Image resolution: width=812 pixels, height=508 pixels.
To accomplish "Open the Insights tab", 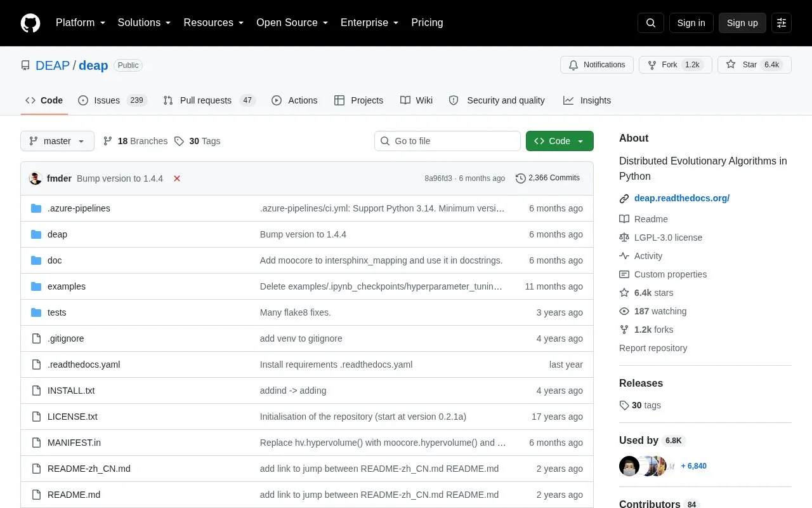I will [587, 100].
